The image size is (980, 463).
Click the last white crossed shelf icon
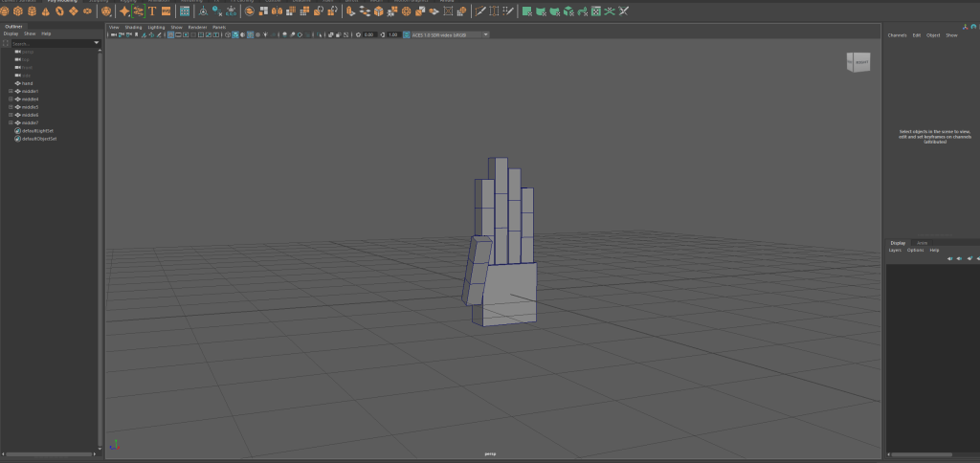tap(623, 11)
